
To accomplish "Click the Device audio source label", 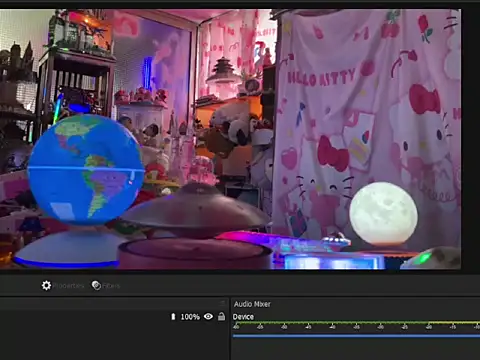I will coord(243,317).
